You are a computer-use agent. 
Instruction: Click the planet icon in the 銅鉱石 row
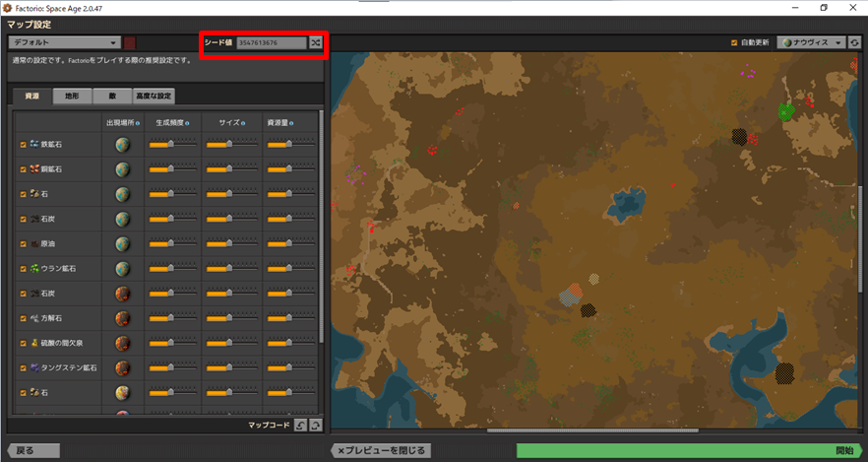pos(122,169)
